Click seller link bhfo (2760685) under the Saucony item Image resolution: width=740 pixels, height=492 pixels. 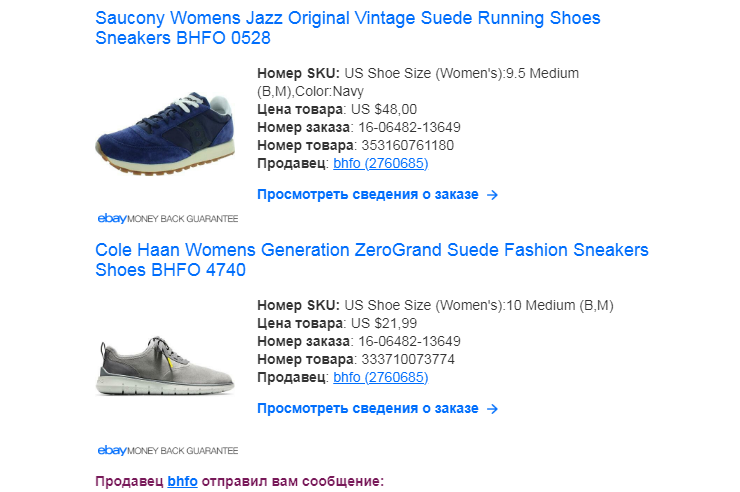point(380,164)
